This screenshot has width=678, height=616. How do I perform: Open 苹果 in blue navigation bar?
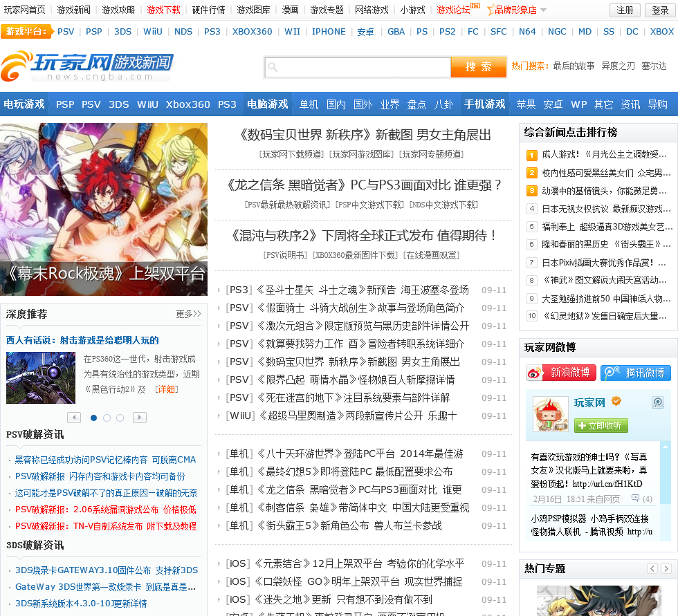pyautogui.click(x=526, y=104)
